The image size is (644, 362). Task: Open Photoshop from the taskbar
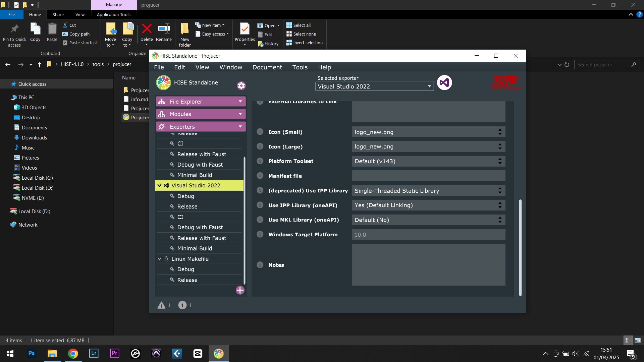click(32, 353)
